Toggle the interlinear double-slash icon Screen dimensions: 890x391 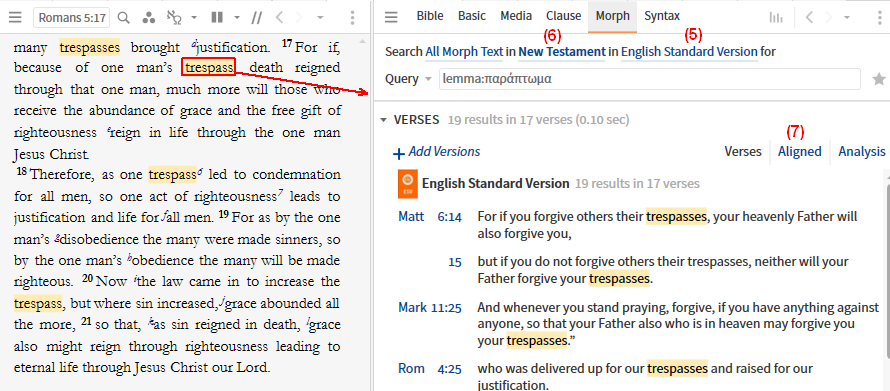coord(257,18)
